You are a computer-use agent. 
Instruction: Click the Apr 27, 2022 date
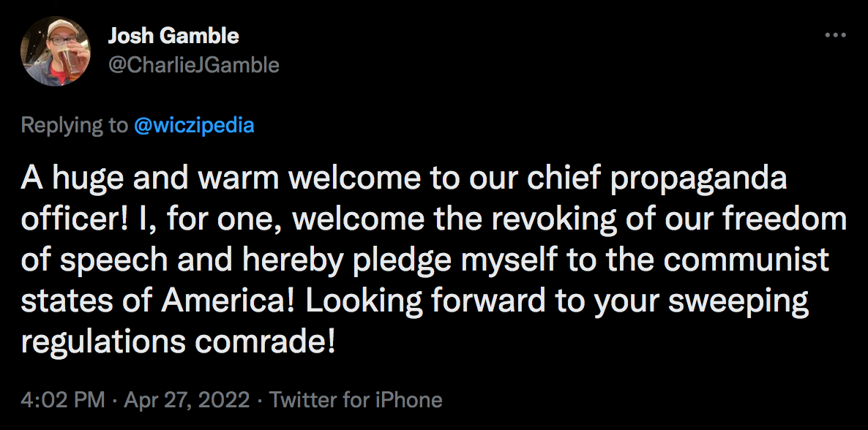coord(187,400)
